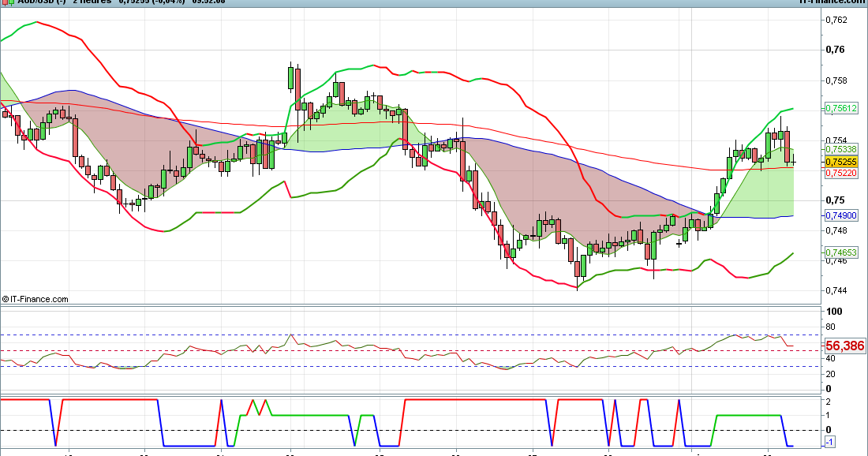Select the red 0,75220 moving average label
The image size is (868, 456).
pos(841,174)
